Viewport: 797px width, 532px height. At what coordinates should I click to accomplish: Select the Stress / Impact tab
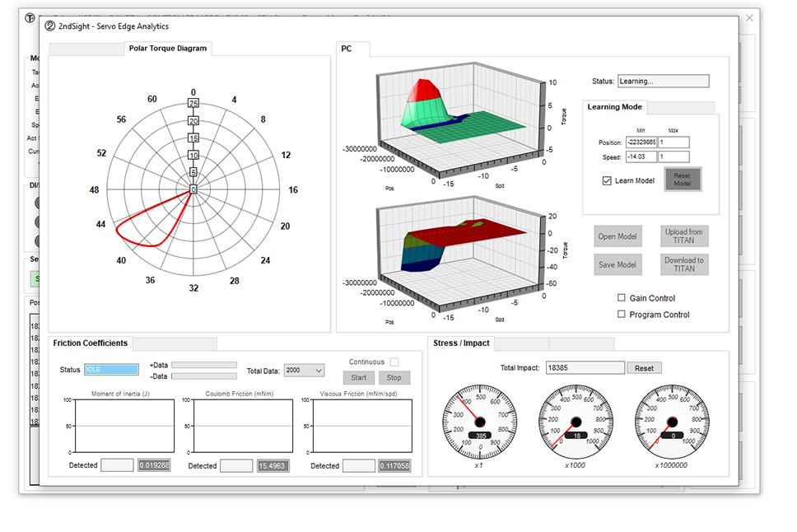[461, 343]
